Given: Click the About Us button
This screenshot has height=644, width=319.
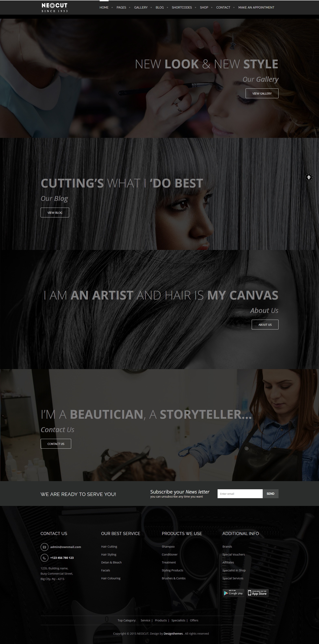Looking at the screenshot, I should 265,325.
